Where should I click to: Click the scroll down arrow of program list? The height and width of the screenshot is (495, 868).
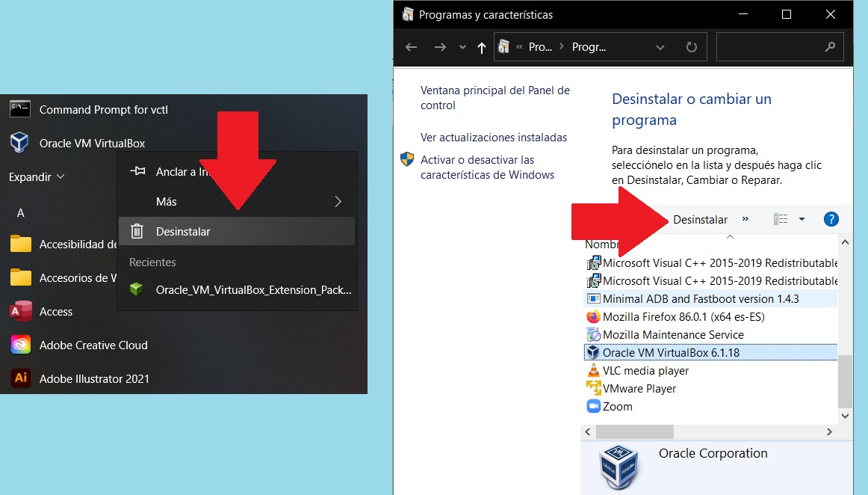point(845,416)
